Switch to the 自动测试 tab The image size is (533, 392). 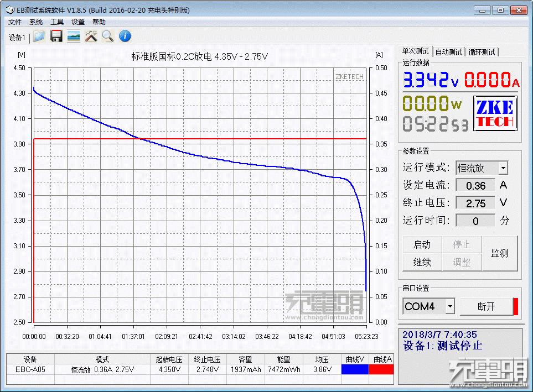448,52
